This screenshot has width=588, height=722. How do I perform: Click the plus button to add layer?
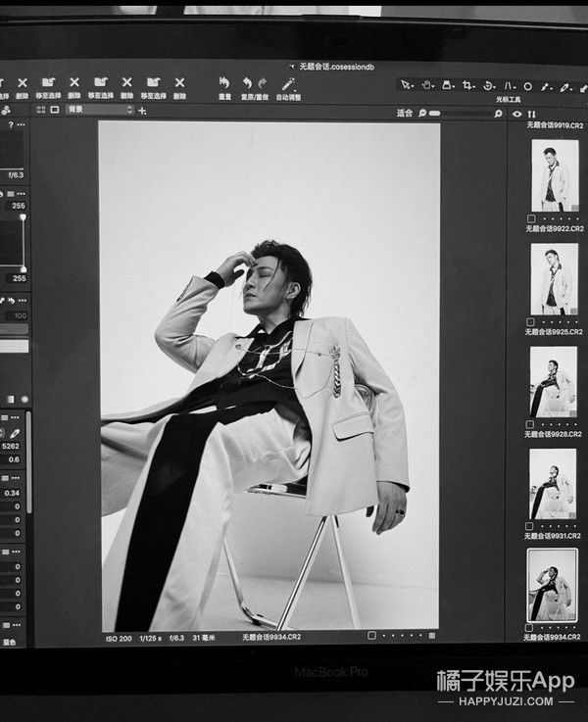[143, 111]
